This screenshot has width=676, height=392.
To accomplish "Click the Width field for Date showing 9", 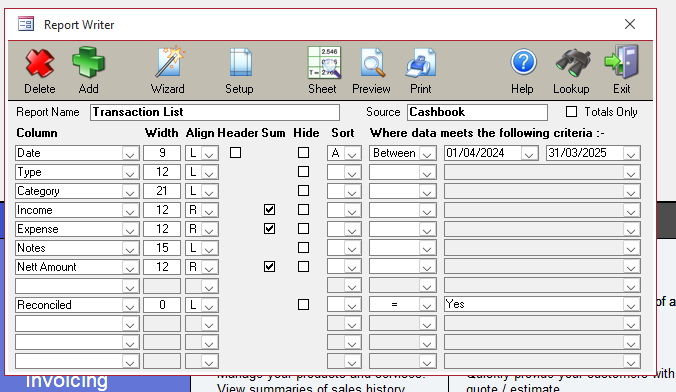I will coord(162,153).
